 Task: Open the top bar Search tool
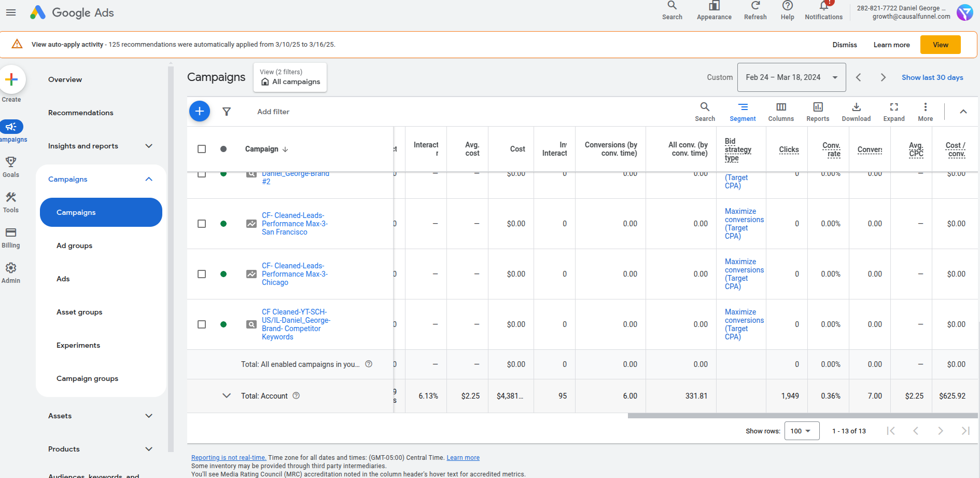coord(672,10)
